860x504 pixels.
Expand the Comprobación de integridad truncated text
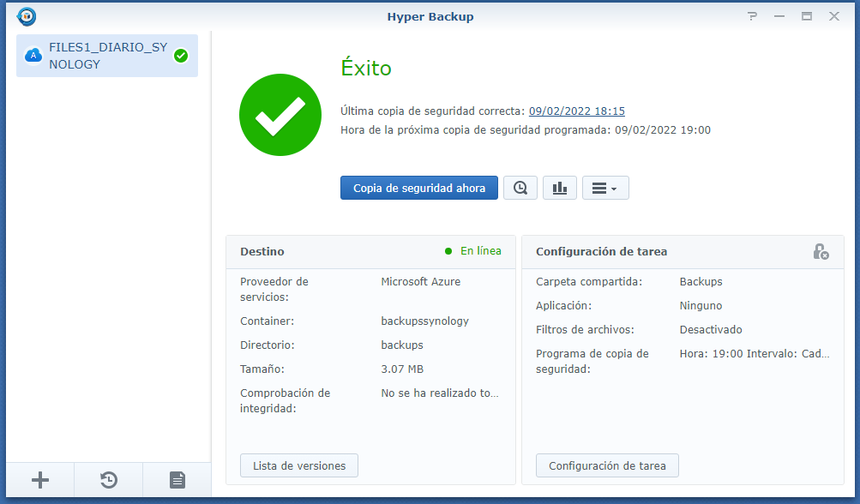440,393
